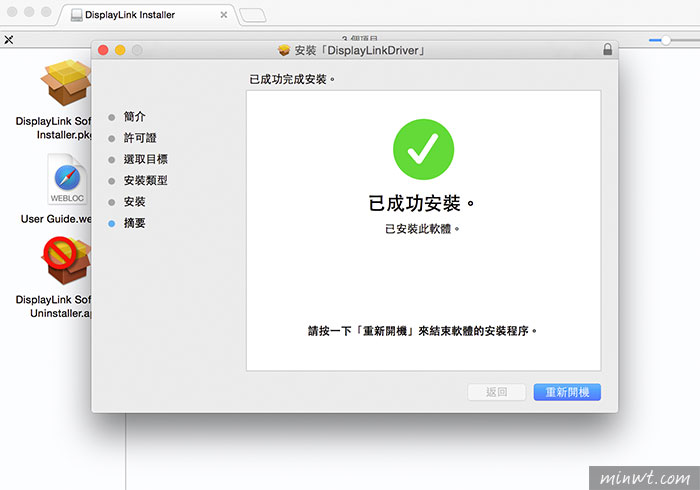The width and height of the screenshot is (700, 490).
Task: Minimize the installer with the yellow button
Action: click(120, 50)
